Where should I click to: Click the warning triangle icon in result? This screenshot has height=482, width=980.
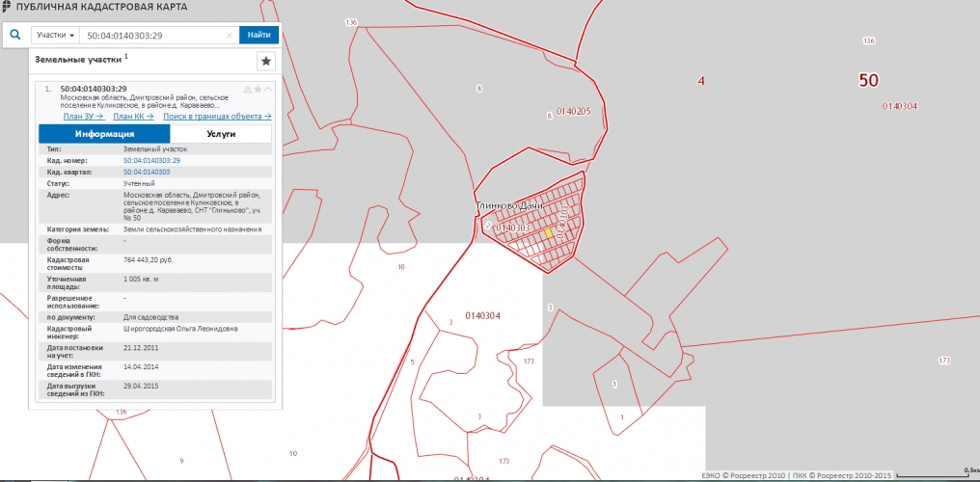click(x=248, y=90)
